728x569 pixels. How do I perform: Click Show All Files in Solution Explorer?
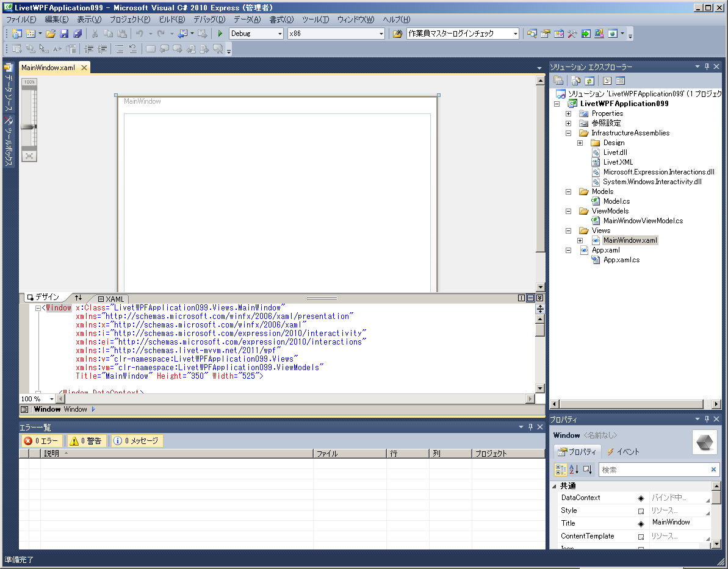(x=575, y=81)
